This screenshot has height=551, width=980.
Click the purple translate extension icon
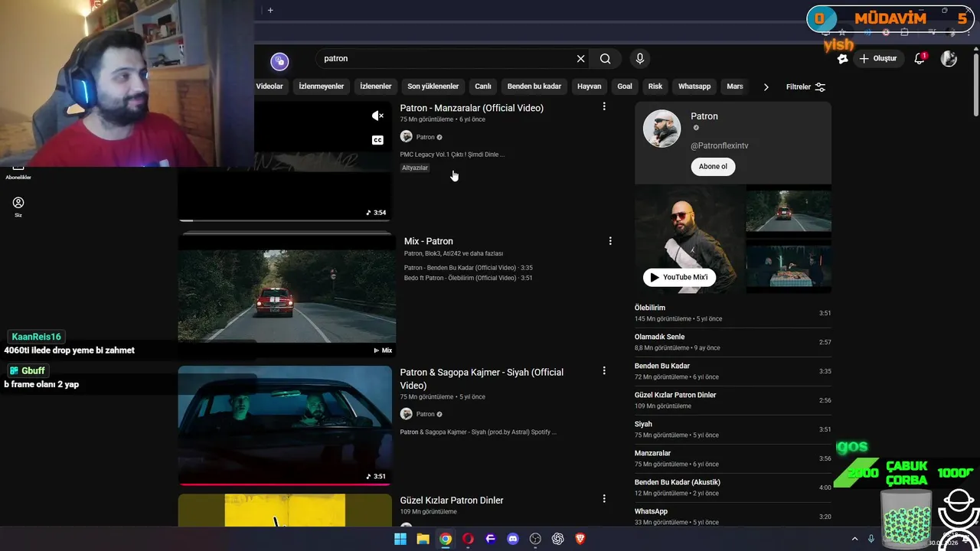point(279,61)
